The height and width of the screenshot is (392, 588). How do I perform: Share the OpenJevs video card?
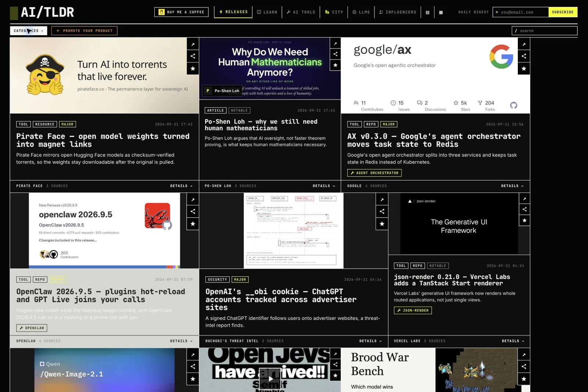pyautogui.click(x=335, y=364)
